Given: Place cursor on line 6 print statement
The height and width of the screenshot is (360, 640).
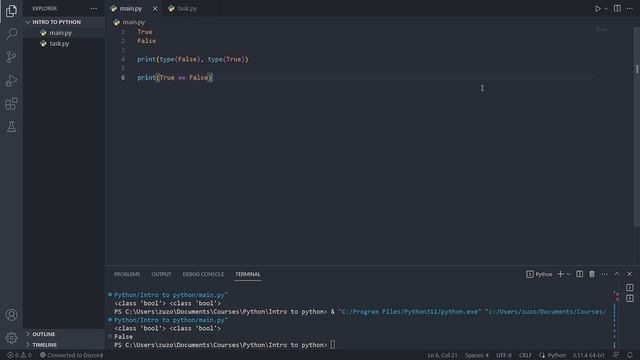Looking at the screenshot, I should click(x=175, y=78).
